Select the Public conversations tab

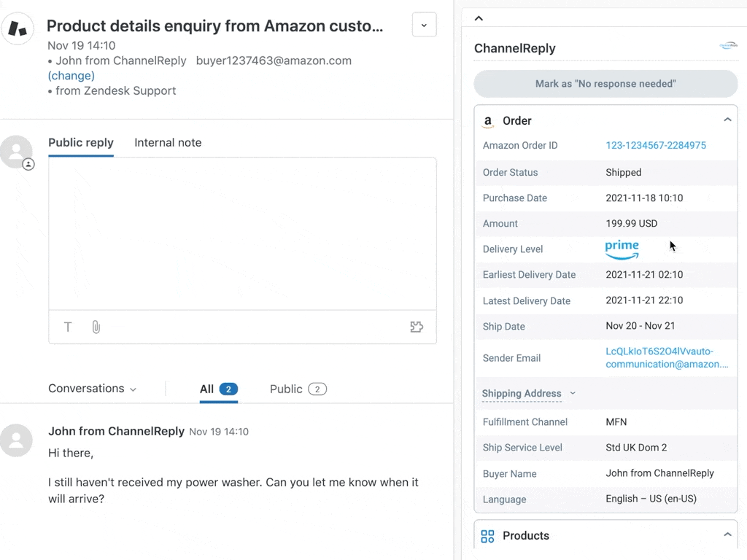click(x=298, y=389)
